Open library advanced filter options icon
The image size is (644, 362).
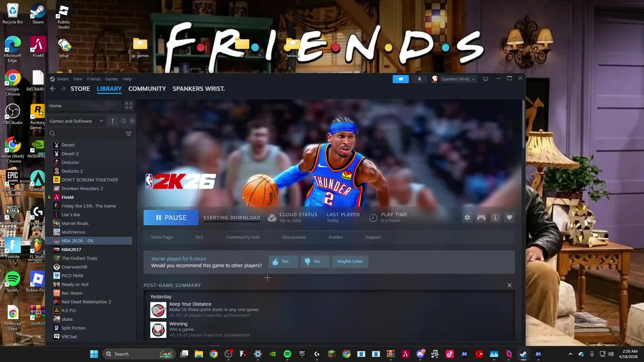[x=129, y=134]
